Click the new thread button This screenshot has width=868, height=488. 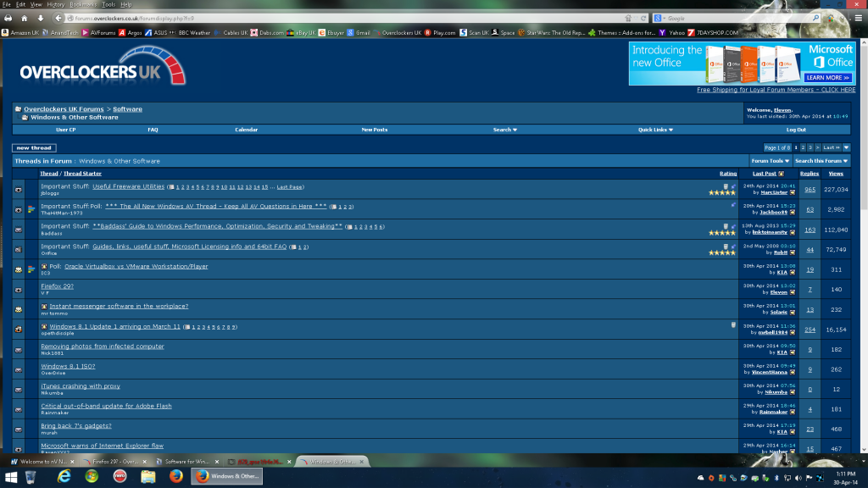point(34,147)
